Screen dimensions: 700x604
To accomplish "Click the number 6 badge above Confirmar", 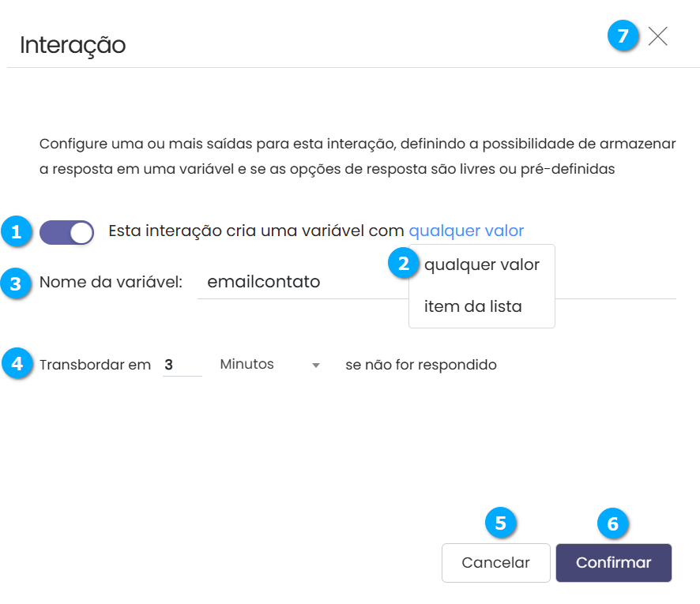I will (613, 523).
